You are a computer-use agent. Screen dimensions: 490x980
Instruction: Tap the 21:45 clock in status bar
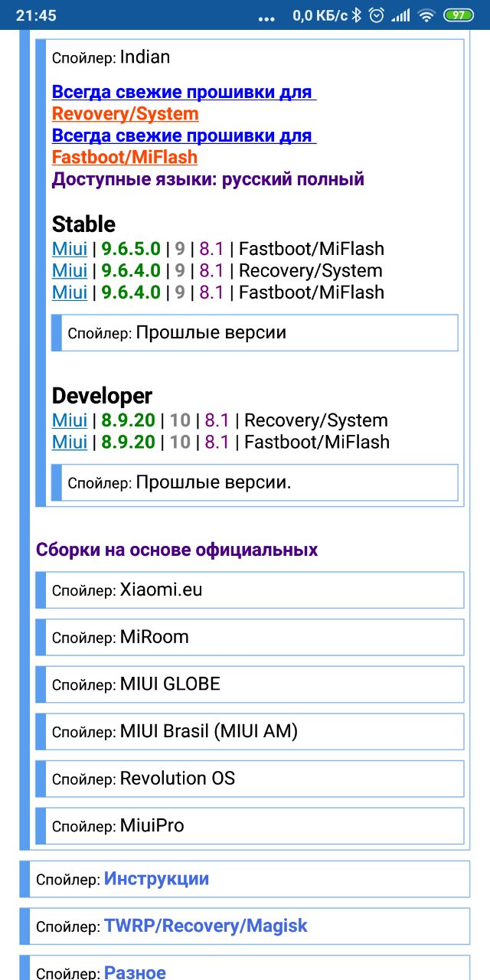point(36,15)
